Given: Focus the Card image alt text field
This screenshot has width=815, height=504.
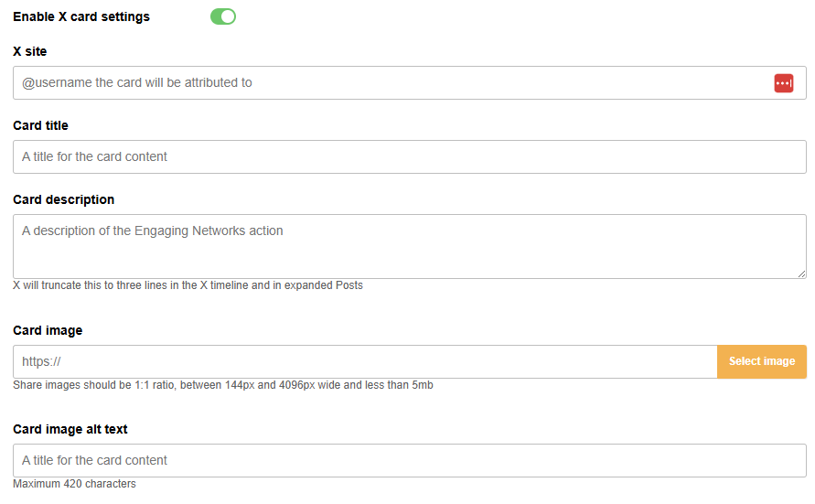Looking at the screenshot, I should pyautogui.click(x=409, y=461).
